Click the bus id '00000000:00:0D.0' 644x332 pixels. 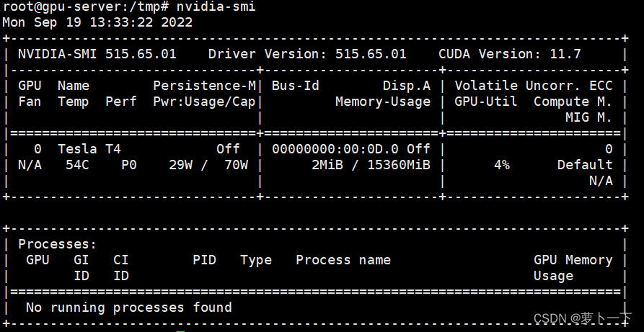(x=335, y=149)
